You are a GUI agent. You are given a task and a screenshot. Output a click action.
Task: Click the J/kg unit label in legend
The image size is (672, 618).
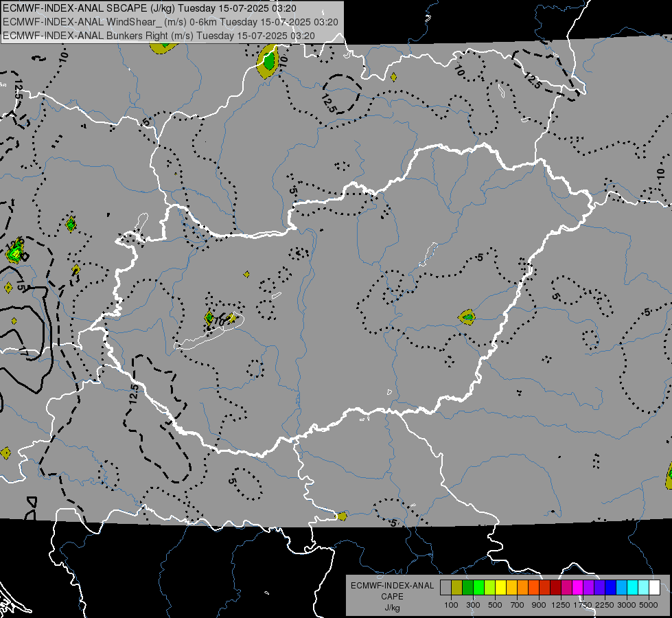click(x=392, y=608)
